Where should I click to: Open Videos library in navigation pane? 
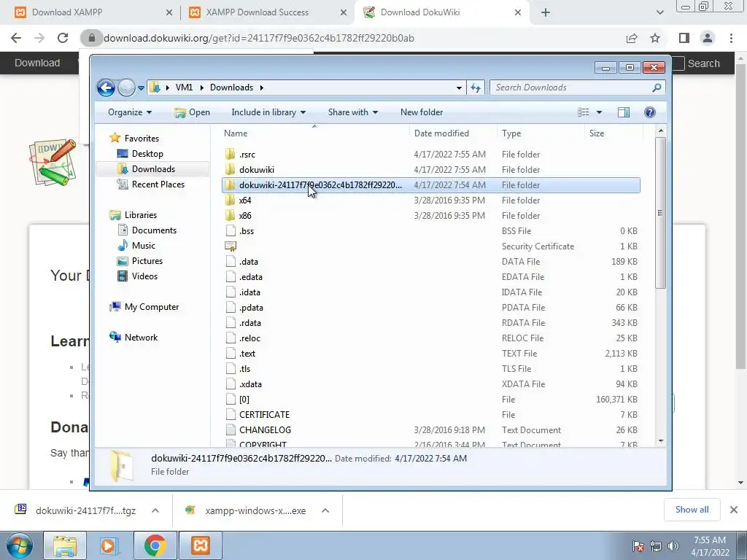pos(144,276)
